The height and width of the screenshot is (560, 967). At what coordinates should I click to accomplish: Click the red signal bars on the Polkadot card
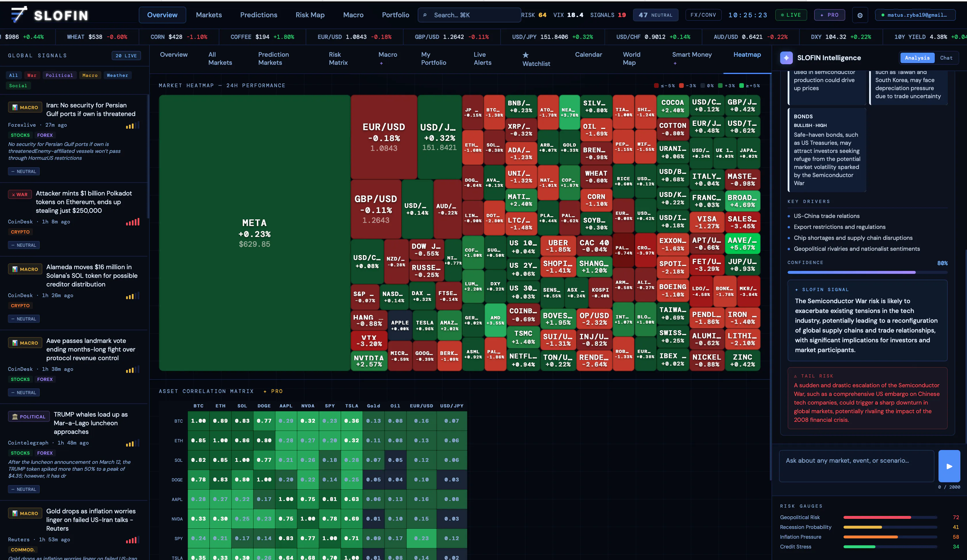(x=133, y=222)
